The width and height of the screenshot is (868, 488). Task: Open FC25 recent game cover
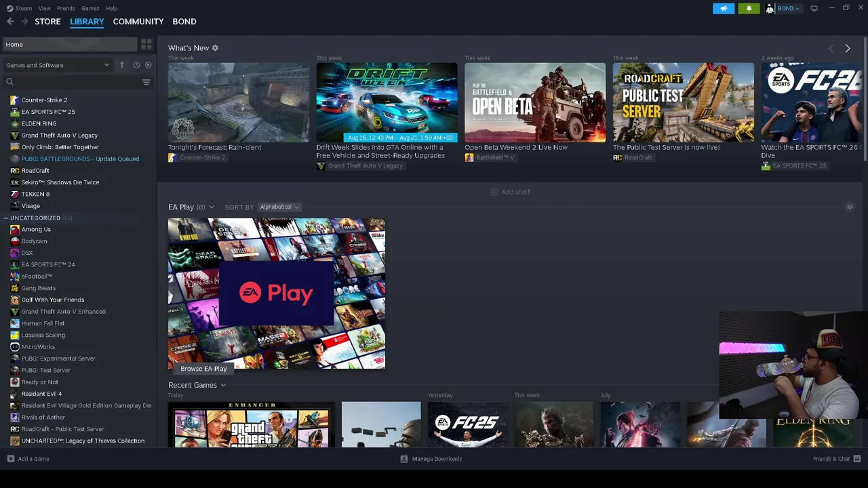467,425
